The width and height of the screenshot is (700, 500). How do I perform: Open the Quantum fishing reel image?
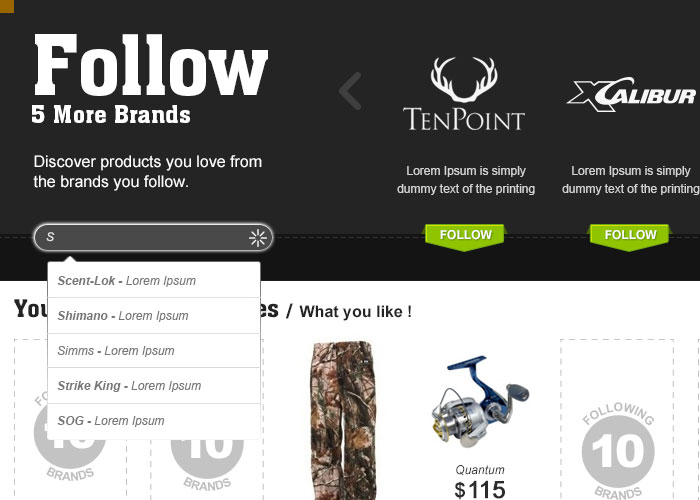(x=480, y=401)
